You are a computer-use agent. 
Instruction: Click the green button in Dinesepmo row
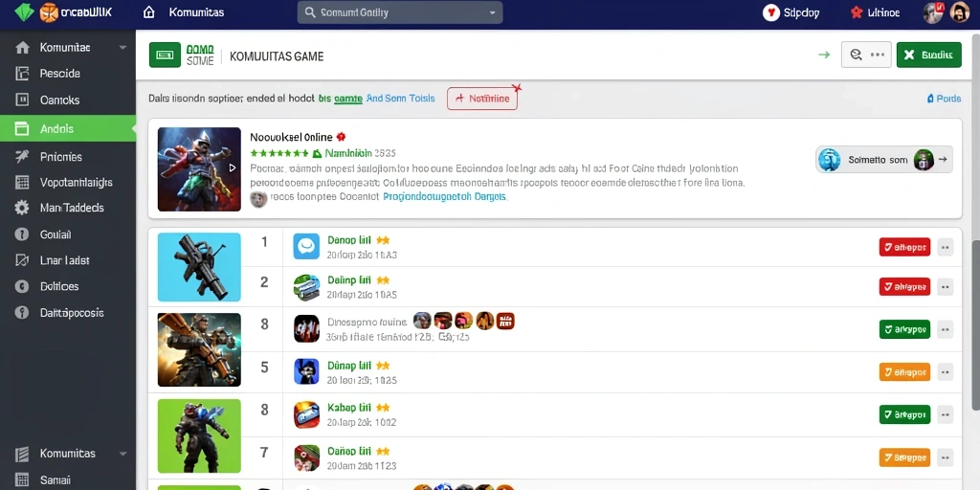[x=904, y=329]
